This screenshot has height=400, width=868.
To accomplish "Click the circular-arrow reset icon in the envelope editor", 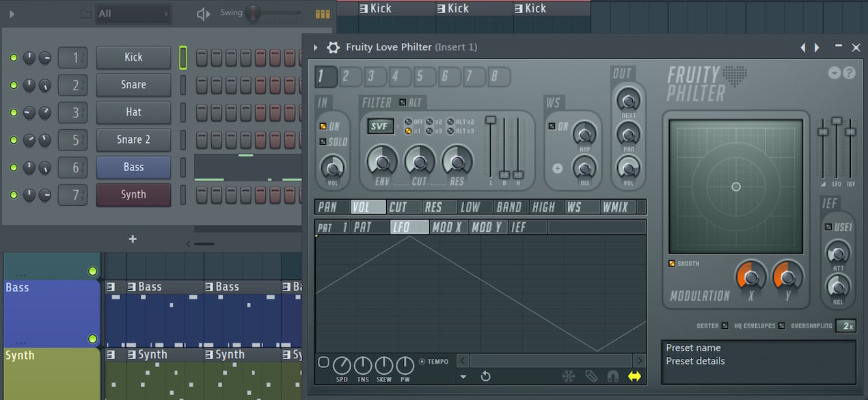I will click(486, 376).
